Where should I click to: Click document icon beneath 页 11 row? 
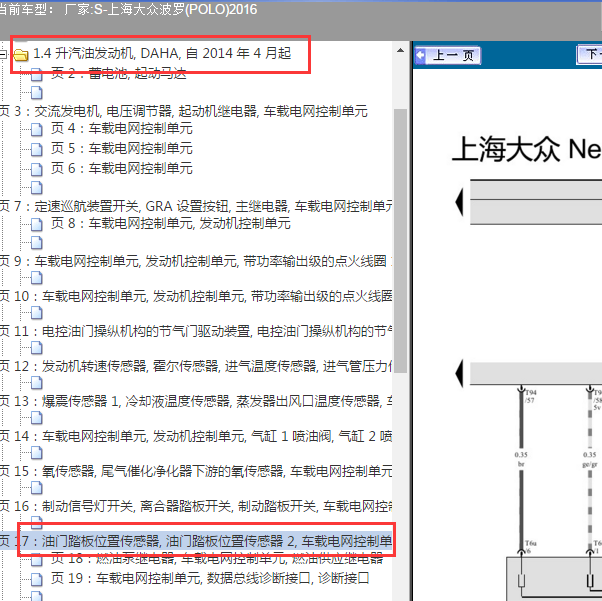pos(36,348)
